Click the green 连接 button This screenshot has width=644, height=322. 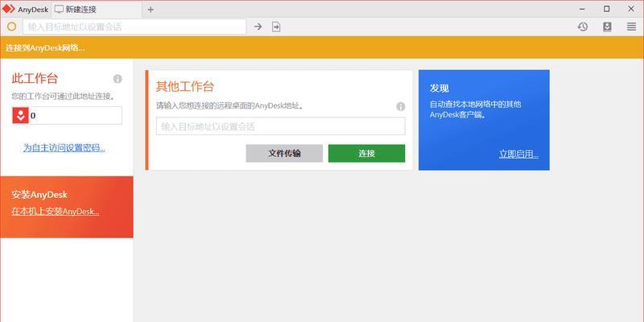pyautogui.click(x=366, y=153)
